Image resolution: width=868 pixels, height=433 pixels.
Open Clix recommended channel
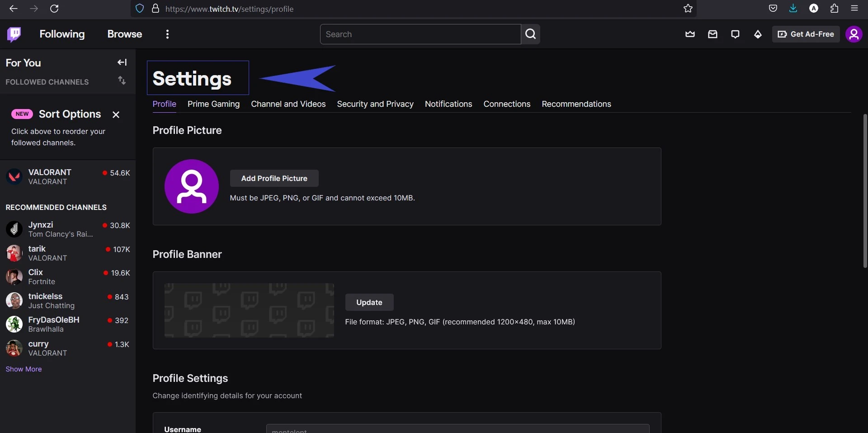[x=68, y=277]
